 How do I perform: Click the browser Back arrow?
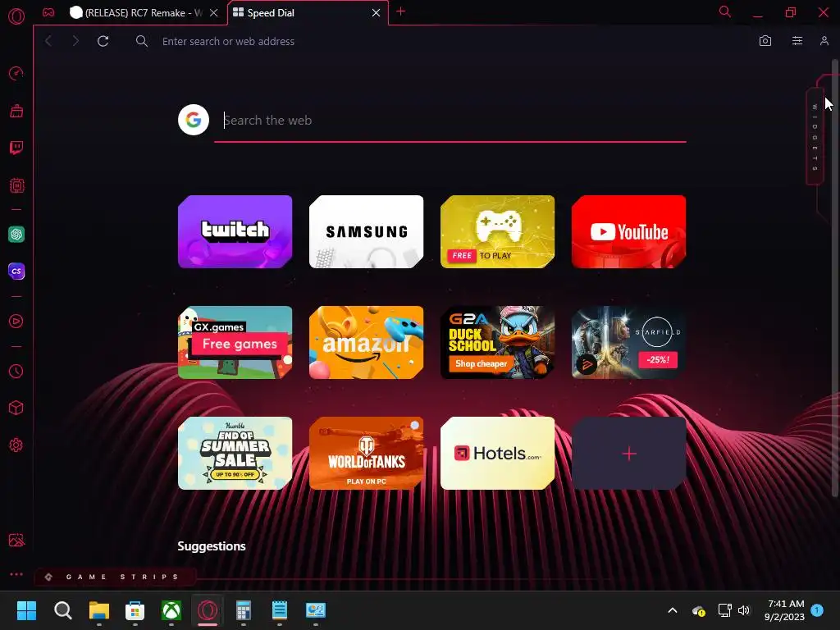[48, 41]
